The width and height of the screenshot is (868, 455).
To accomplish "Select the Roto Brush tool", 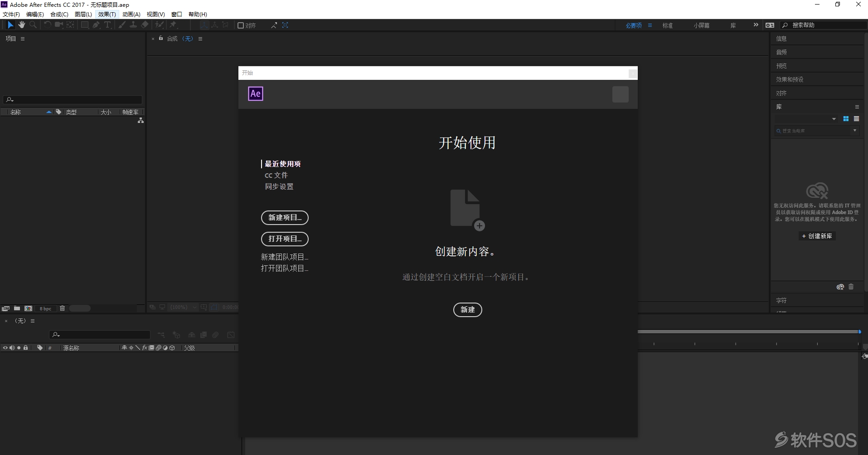I will point(159,25).
